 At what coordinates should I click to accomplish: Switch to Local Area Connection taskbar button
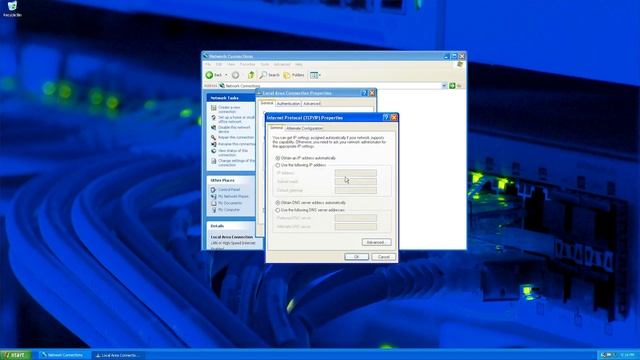click(117, 355)
